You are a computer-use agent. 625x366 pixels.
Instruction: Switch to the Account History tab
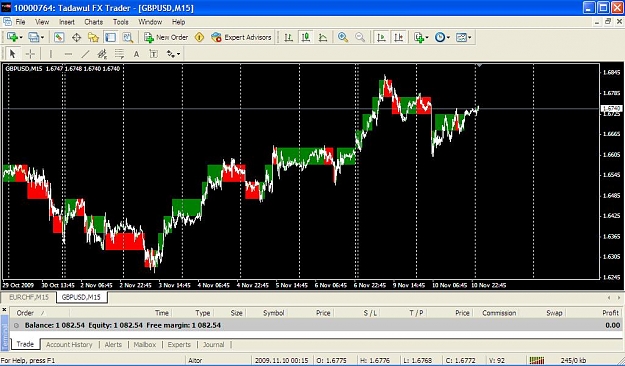click(x=69, y=344)
